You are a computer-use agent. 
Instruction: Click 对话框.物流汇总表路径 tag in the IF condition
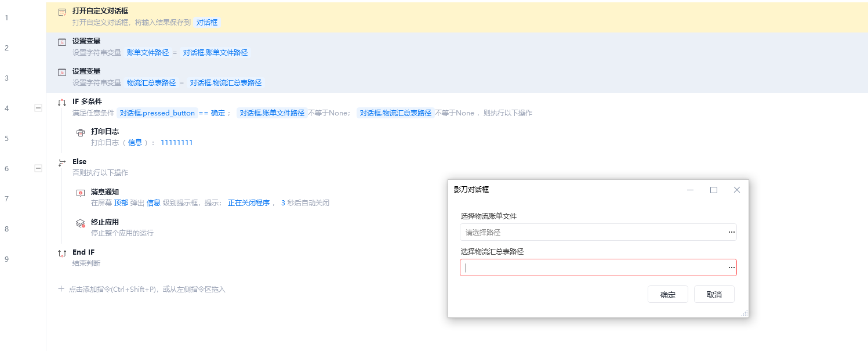click(396, 113)
